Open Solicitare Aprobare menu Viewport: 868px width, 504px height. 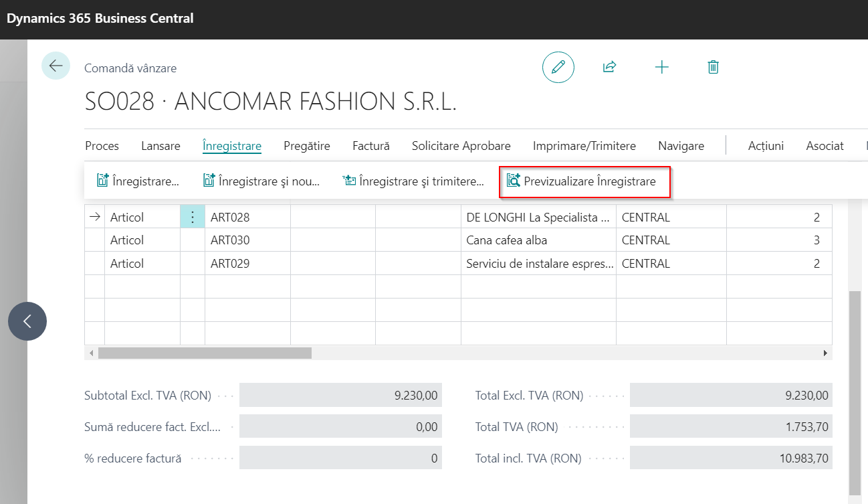pyautogui.click(x=461, y=146)
